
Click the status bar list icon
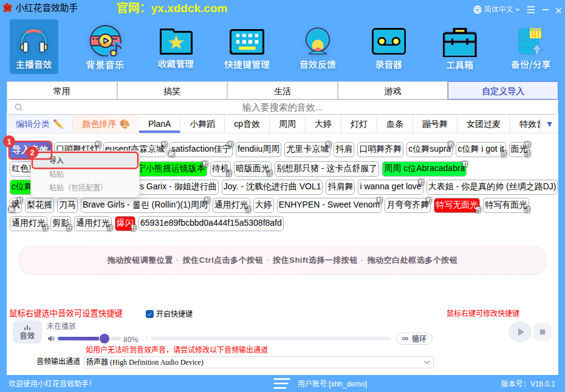(281, 384)
